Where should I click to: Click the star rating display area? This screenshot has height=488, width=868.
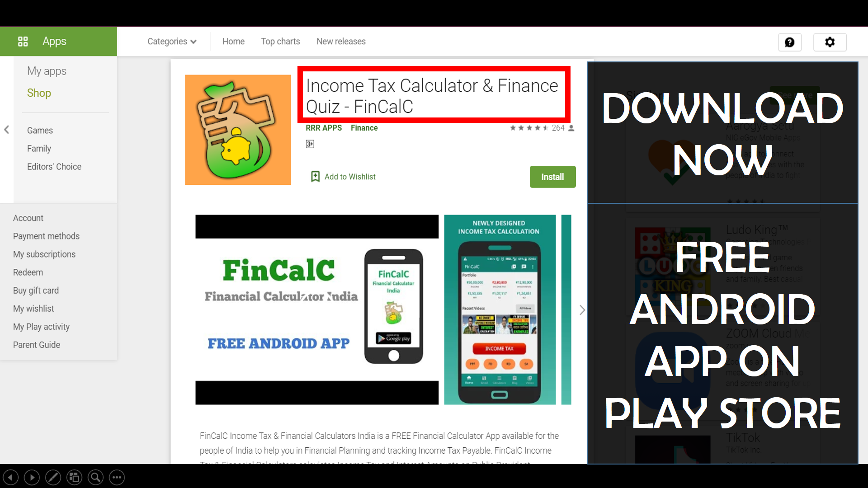tap(528, 127)
